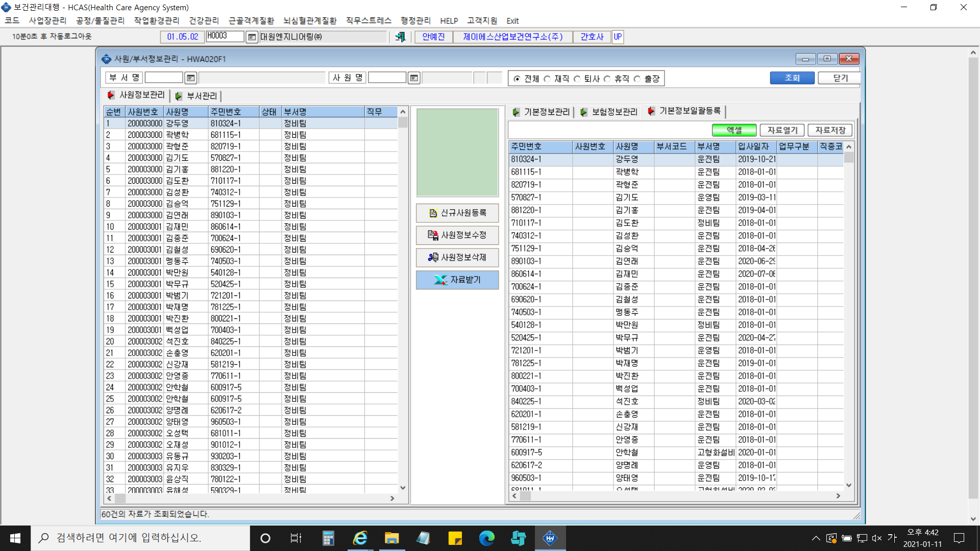The image size is (980, 551).
Task: Click down arrow of right grid scrollbar
Action: point(849,485)
